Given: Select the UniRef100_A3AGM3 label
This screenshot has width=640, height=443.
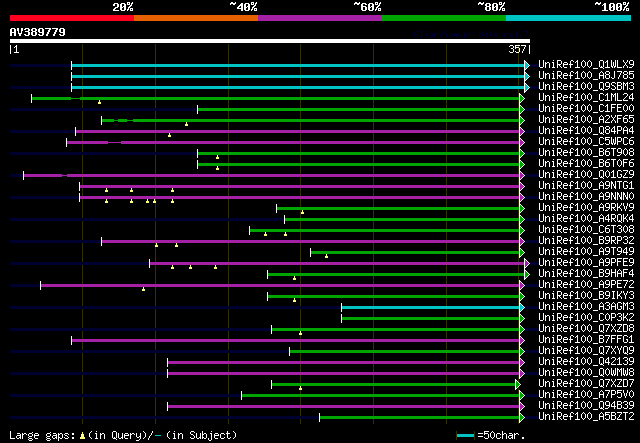Looking at the screenshot, I should click(x=586, y=306).
